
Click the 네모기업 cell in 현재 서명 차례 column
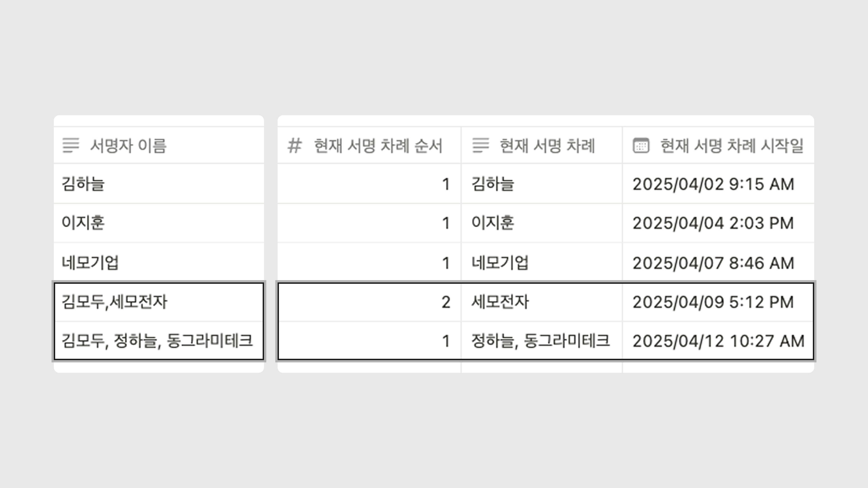click(x=500, y=263)
